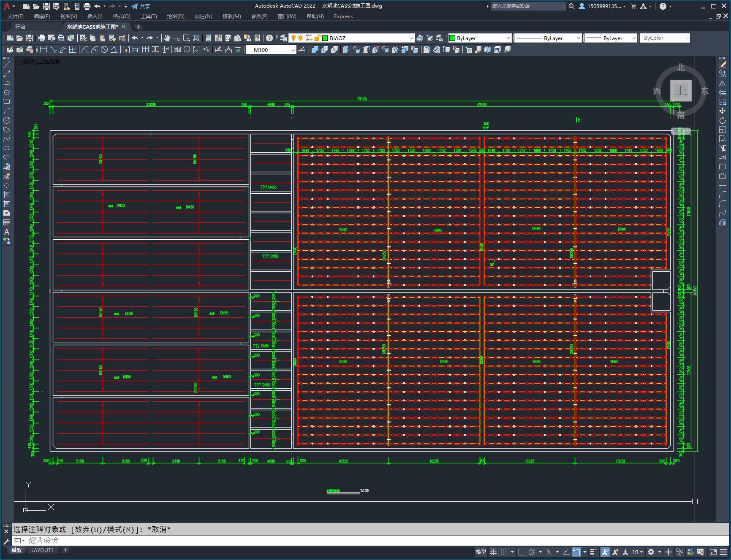Open the QuickCalc calculator
This screenshot has width=731, height=560.
tap(257, 38)
